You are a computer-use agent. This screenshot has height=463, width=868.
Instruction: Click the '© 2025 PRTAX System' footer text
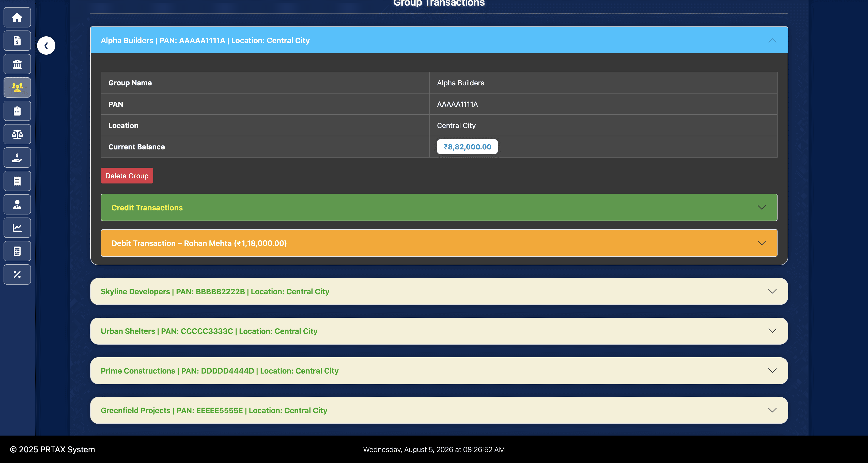[52, 449]
